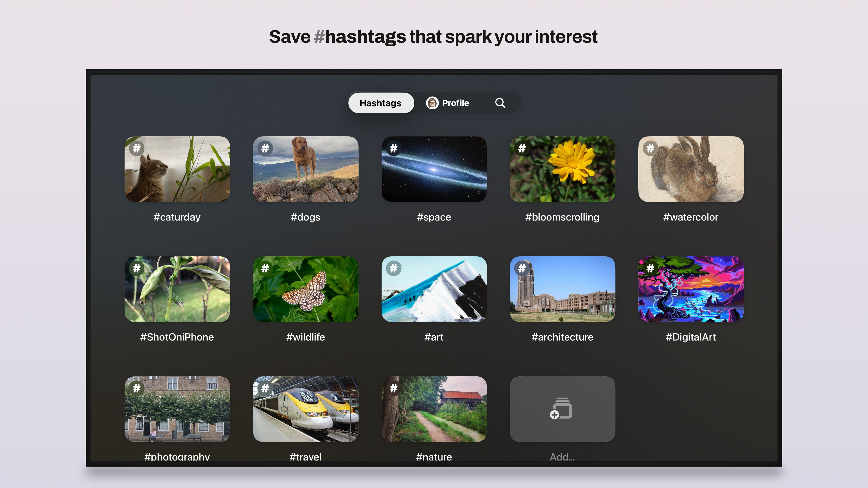
Task: Click hash badge on space tile
Action: point(394,148)
